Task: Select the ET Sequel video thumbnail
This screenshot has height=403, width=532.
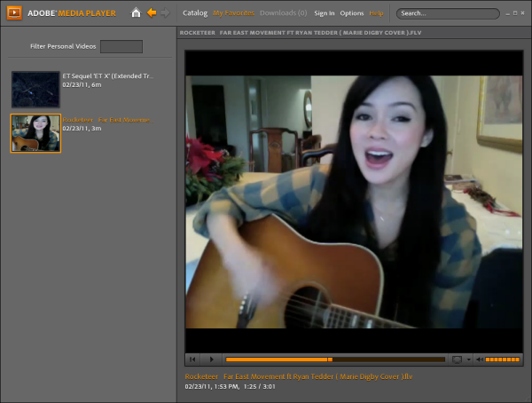Action: tap(35, 90)
